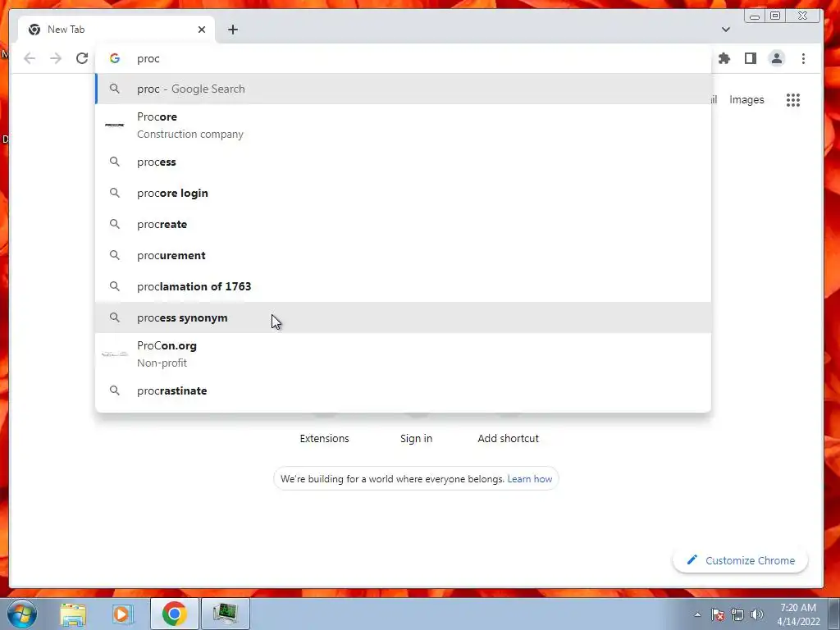Open the profile avatar icon
840x630 pixels.
777,58
